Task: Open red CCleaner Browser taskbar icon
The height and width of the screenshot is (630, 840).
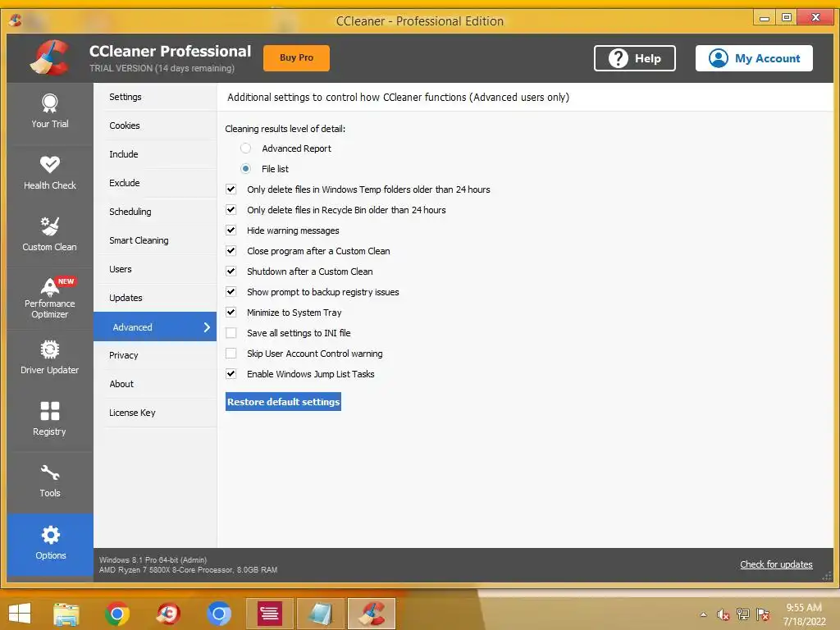Action: pyautogui.click(x=167, y=614)
